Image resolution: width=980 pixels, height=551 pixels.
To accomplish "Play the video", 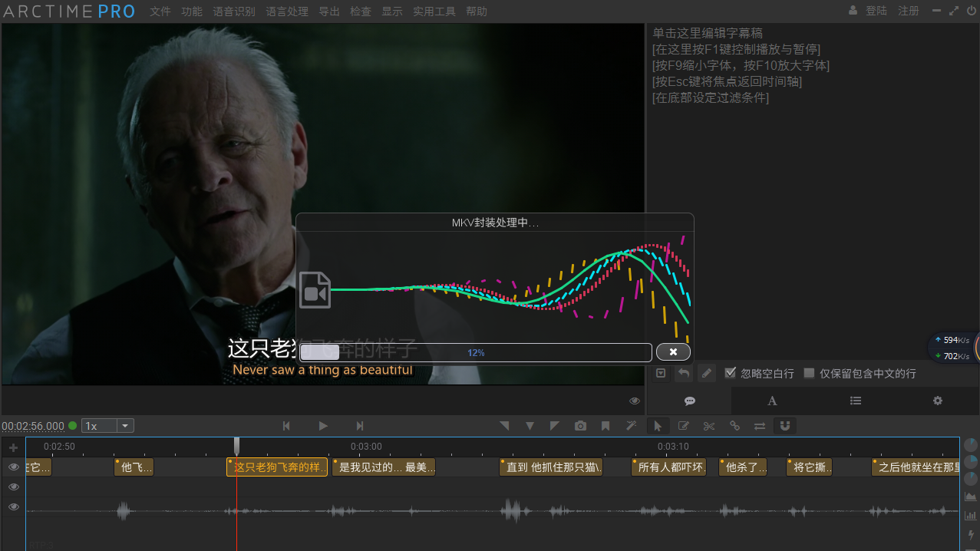I will point(323,425).
